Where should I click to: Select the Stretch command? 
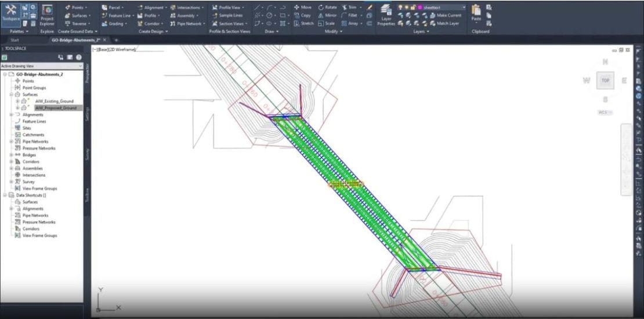point(303,24)
